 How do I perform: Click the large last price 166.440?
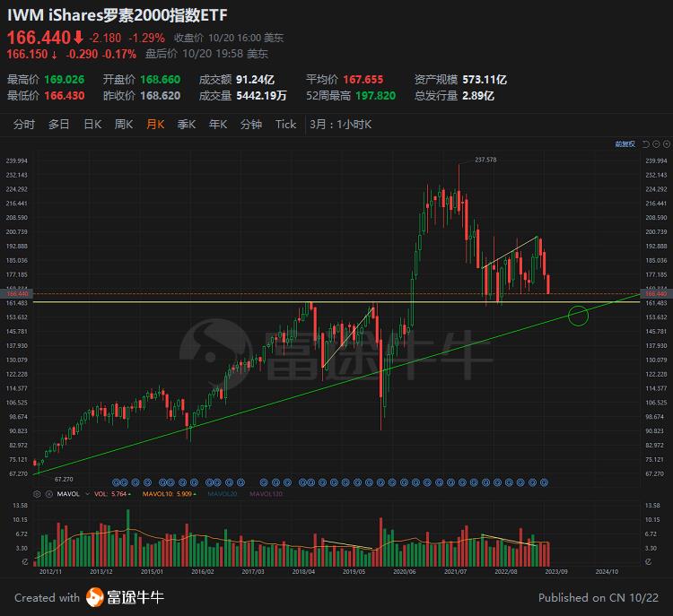click(39, 38)
